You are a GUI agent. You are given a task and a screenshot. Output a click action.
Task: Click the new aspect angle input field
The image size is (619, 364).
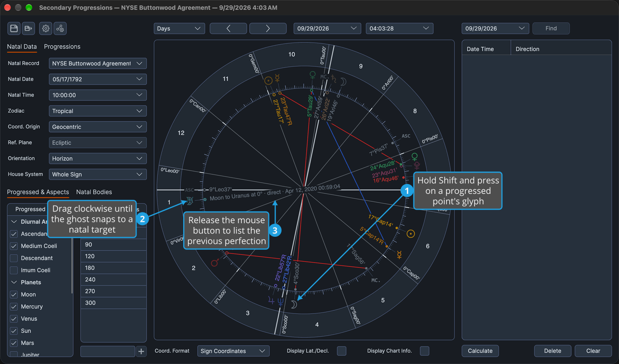click(x=108, y=351)
